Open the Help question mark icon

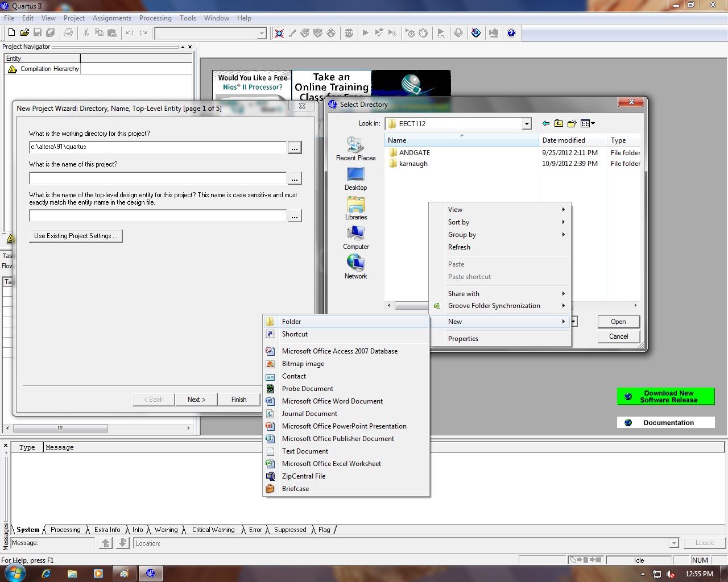[511, 33]
